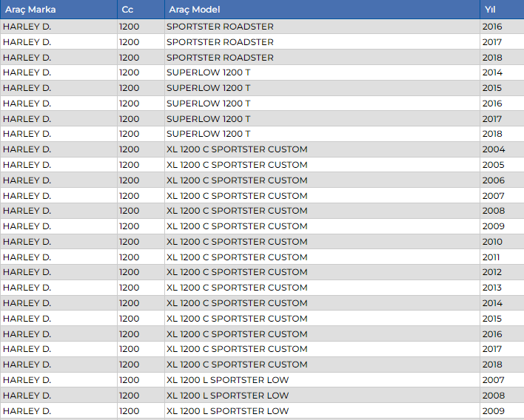Viewport: 524px width, 420px height.
Task: Click XL 1200 C Sportster Custom model for 2013
Action: click(237, 288)
